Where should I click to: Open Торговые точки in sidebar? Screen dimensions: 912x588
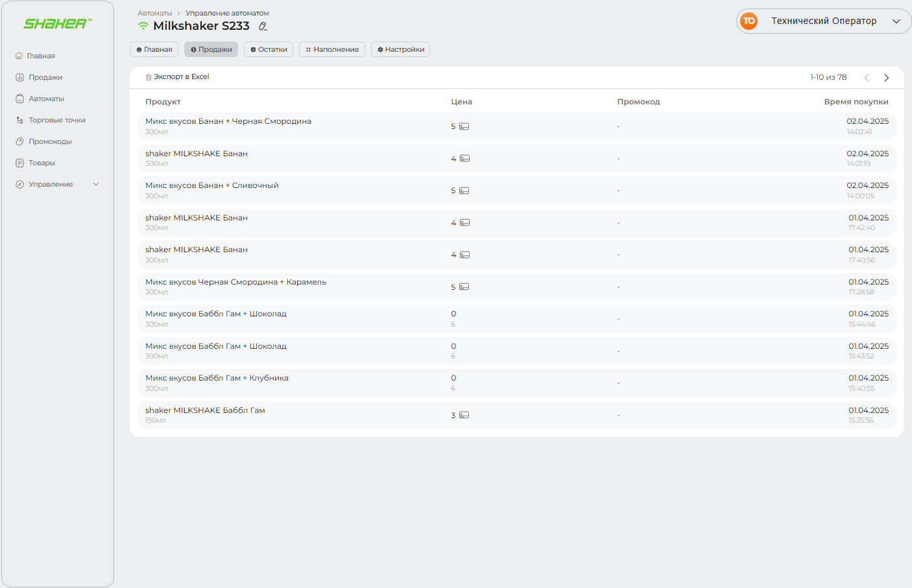coord(56,121)
